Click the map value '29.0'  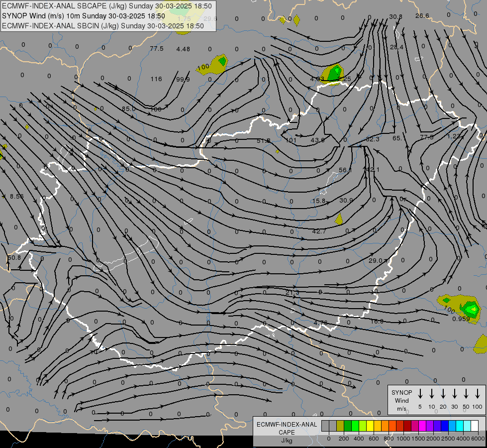(x=376, y=260)
